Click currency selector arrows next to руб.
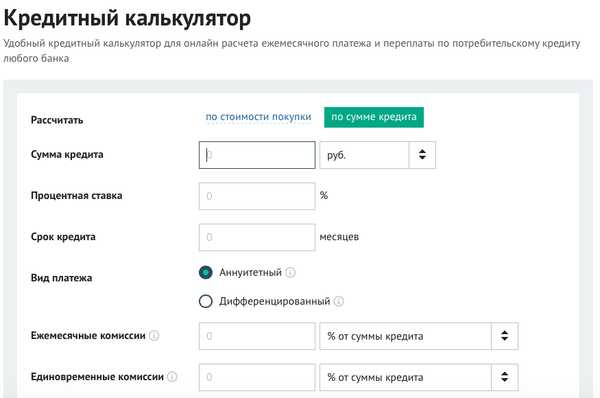 (x=422, y=155)
